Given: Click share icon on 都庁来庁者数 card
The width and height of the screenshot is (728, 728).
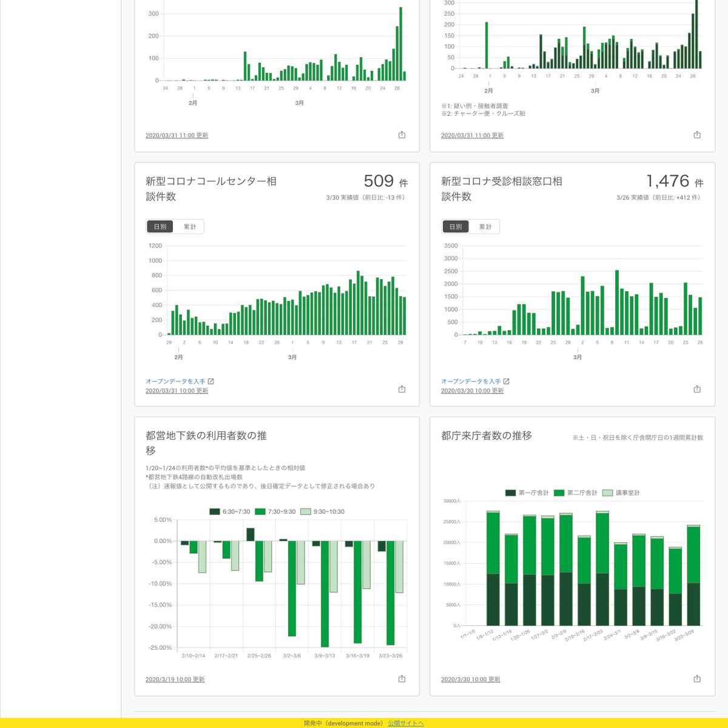Looking at the screenshot, I should pos(697,679).
